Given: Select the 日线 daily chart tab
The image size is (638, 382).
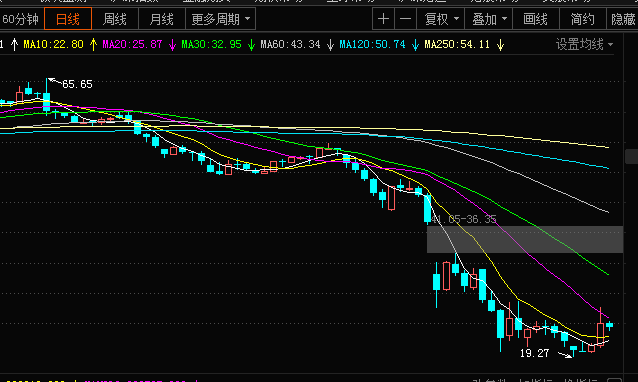Looking at the screenshot, I should pos(68,19).
